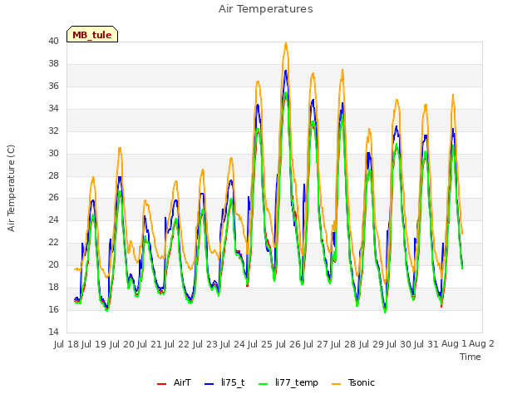
Task: Toggle li77_temp series in legend
Action: pyautogui.click(x=288, y=382)
